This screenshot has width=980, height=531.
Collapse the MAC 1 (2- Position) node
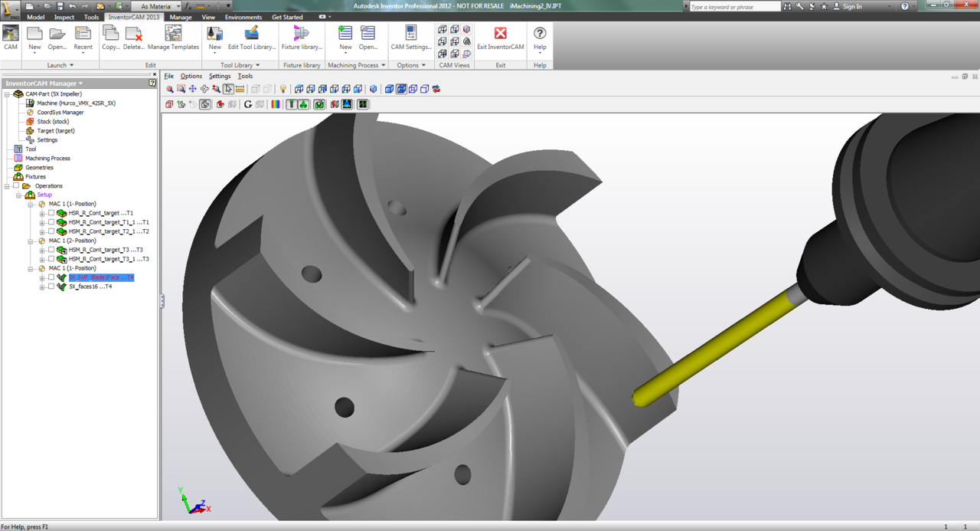coord(31,241)
